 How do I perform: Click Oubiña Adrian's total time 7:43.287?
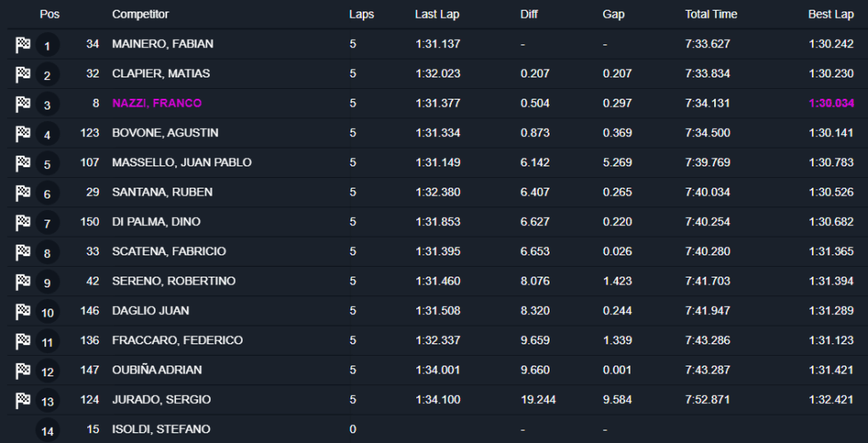click(707, 370)
